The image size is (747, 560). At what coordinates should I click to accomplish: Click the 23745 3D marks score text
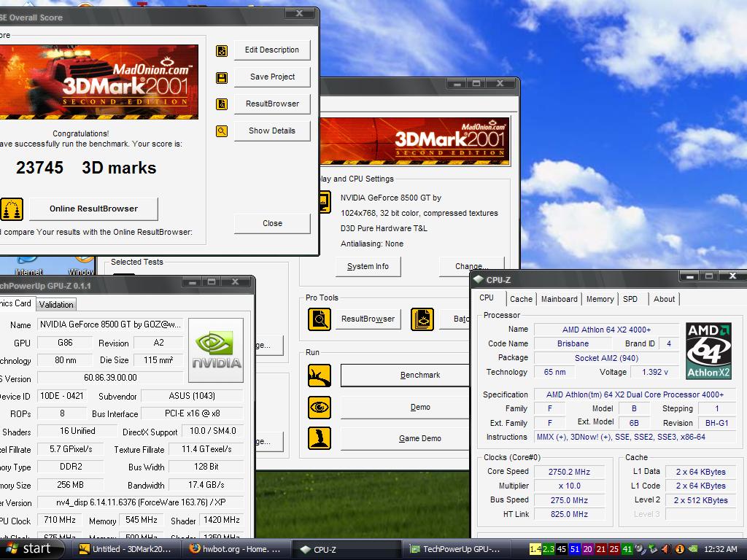pos(86,168)
